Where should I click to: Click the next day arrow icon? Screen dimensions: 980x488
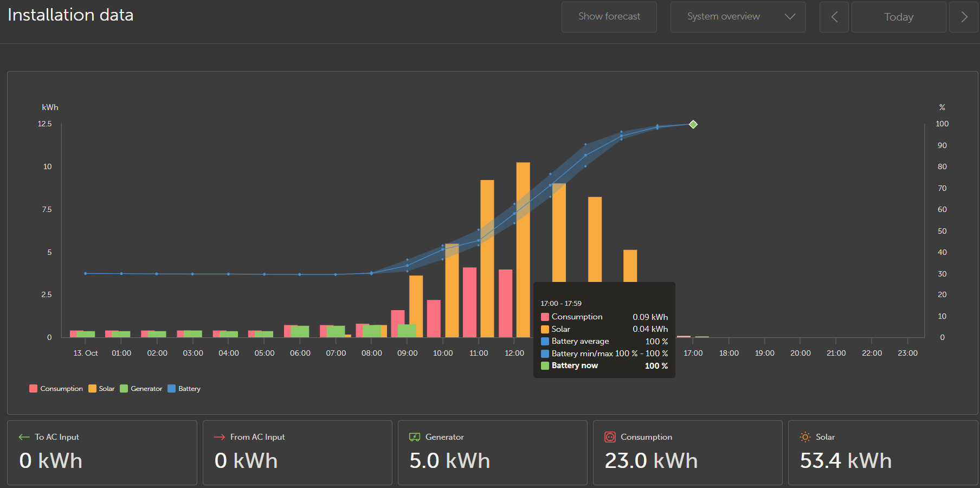964,17
